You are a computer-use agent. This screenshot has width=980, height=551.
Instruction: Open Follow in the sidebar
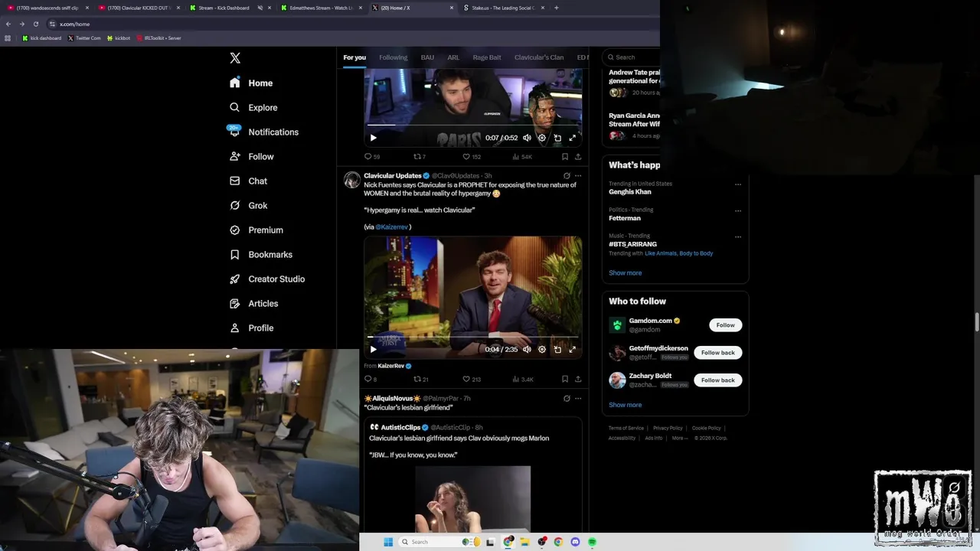point(251,156)
